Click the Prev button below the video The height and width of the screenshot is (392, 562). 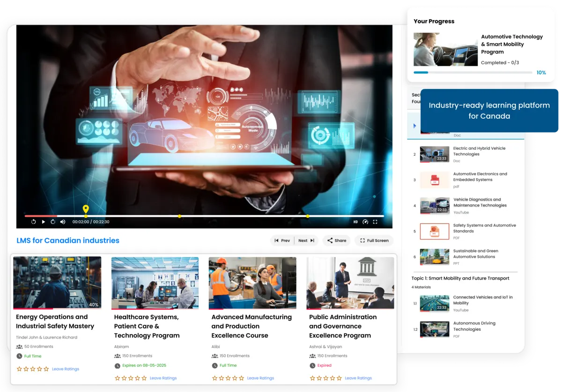click(282, 240)
